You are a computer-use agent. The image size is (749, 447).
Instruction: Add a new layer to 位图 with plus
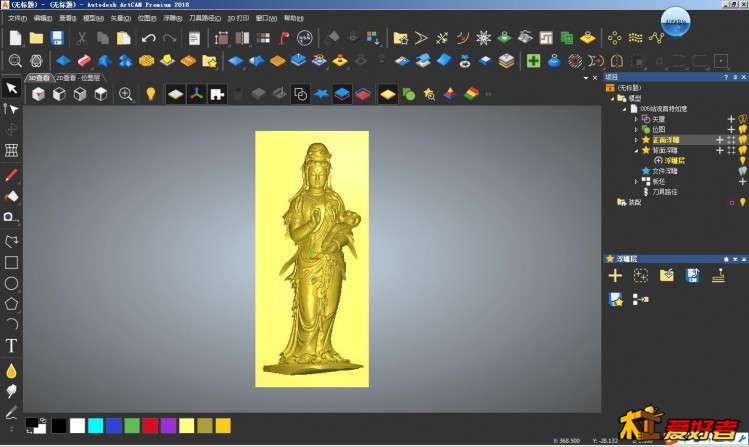click(731, 129)
